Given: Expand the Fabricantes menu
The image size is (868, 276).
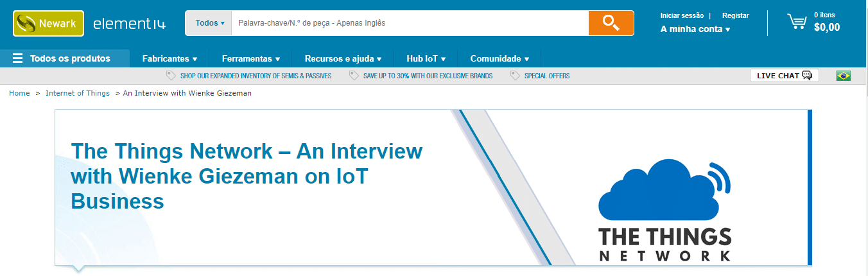Looking at the screenshot, I should (x=169, y=58).
